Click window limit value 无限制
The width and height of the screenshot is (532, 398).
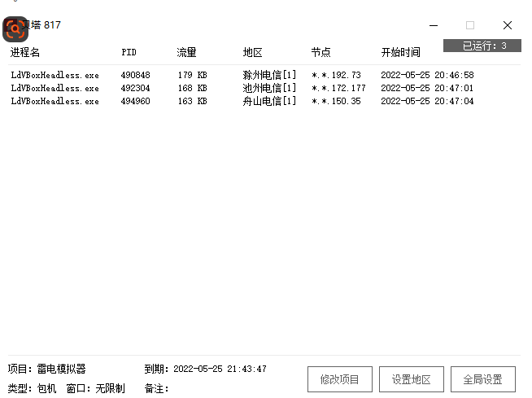[111, 388]
